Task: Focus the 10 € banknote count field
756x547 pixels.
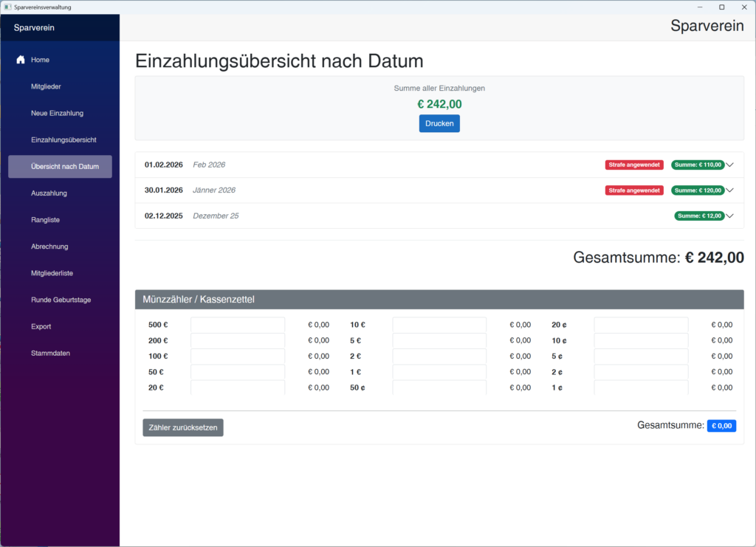Action: 439,325
